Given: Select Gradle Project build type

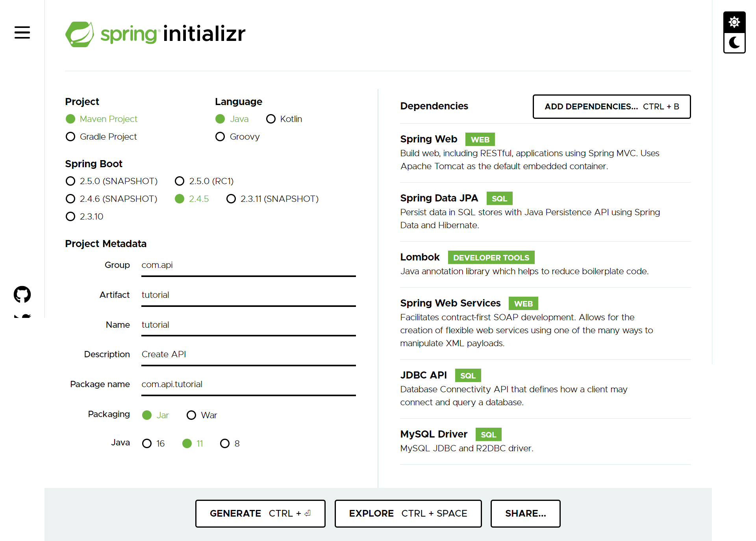Looking at the screenshot, I should coord(70,137).
